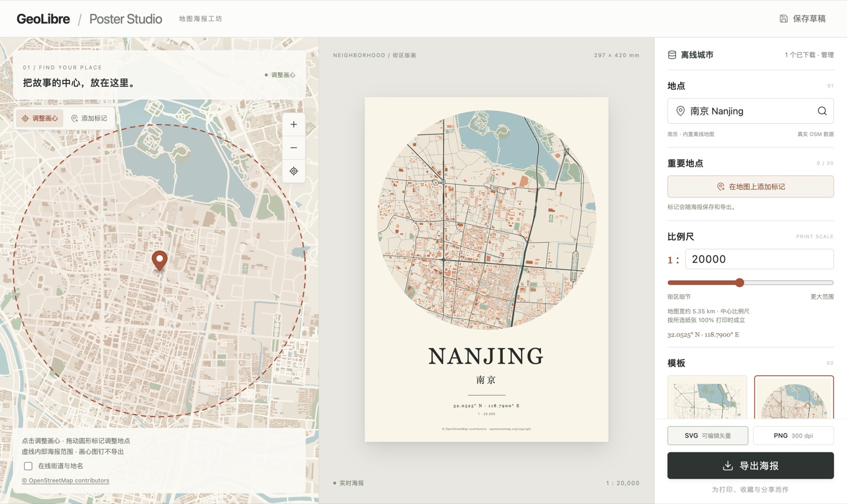The image size is (847, 504).
Task: Click the 297 × 420 mm size label
Action: pyautogui.click(x=616, y=55)
